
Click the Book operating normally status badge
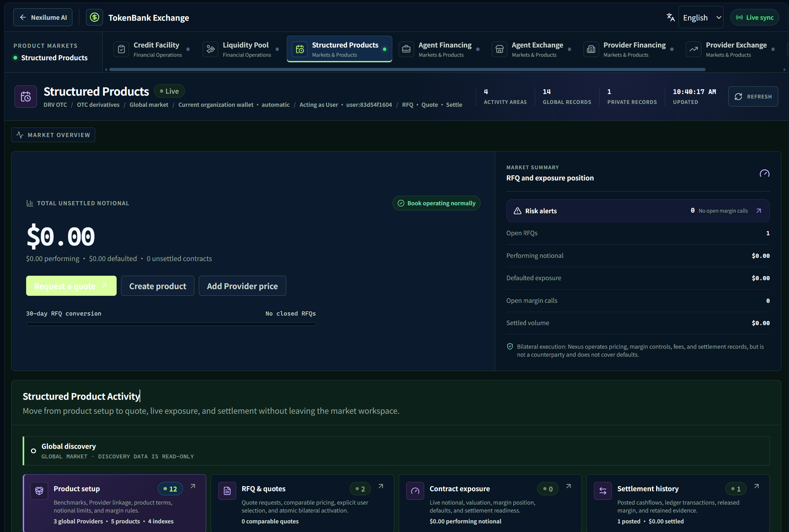(436, 203)
